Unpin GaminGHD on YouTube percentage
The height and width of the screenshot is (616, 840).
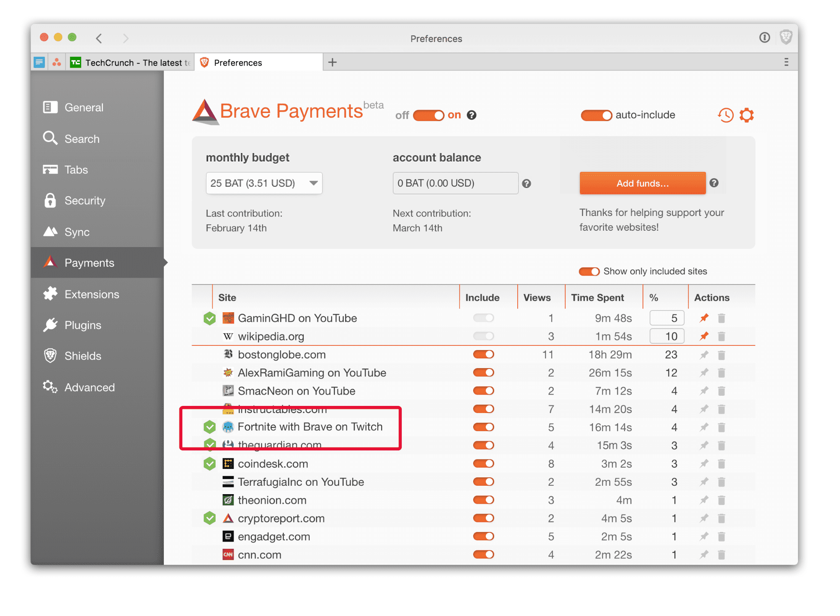704,318
